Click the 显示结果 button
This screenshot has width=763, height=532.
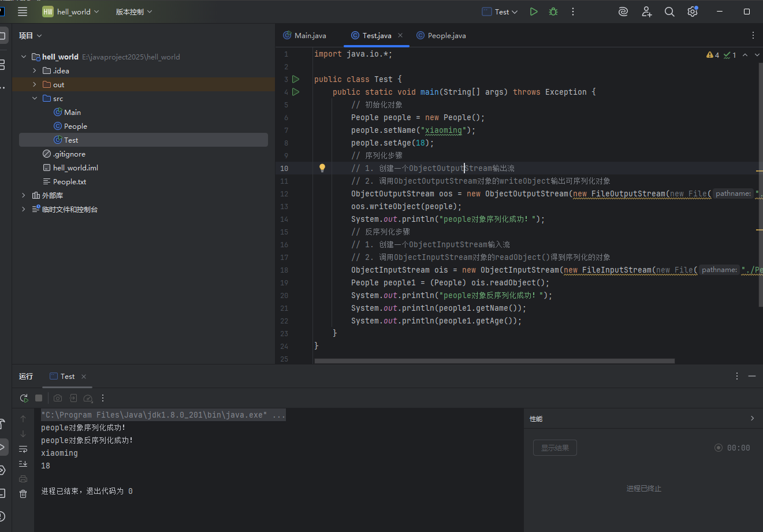[x=554, y=448]
